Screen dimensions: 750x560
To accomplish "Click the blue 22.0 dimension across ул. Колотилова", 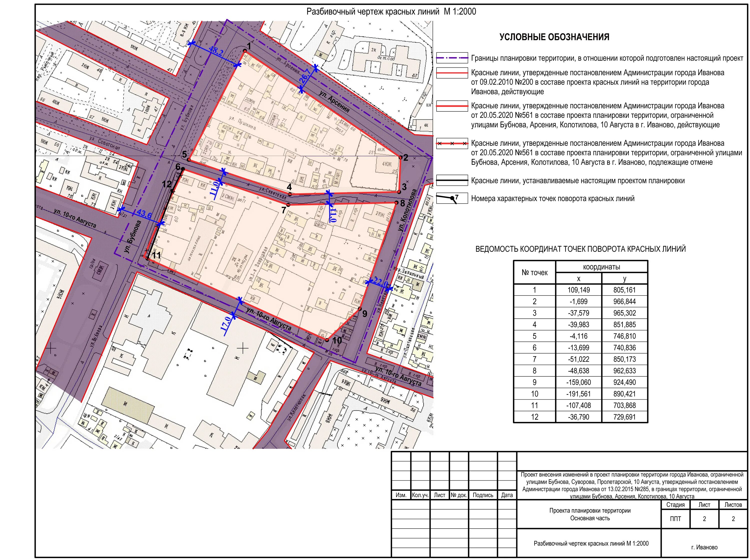I will click(380, 282).
